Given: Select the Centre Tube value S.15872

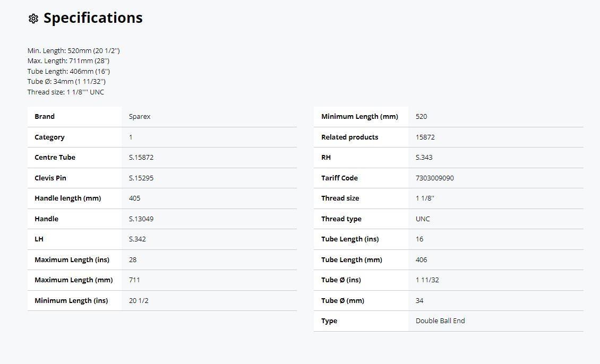Looking at the screenshot, I should pyautogui.click(x=141, y=157).
